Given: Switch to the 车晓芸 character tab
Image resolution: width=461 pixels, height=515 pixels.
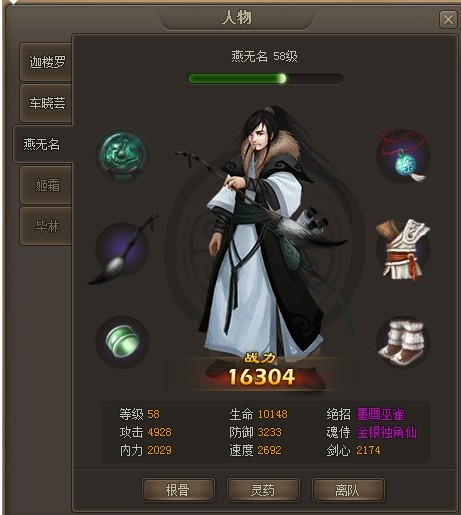Looking at the screenshot, I should coord(46,103).
